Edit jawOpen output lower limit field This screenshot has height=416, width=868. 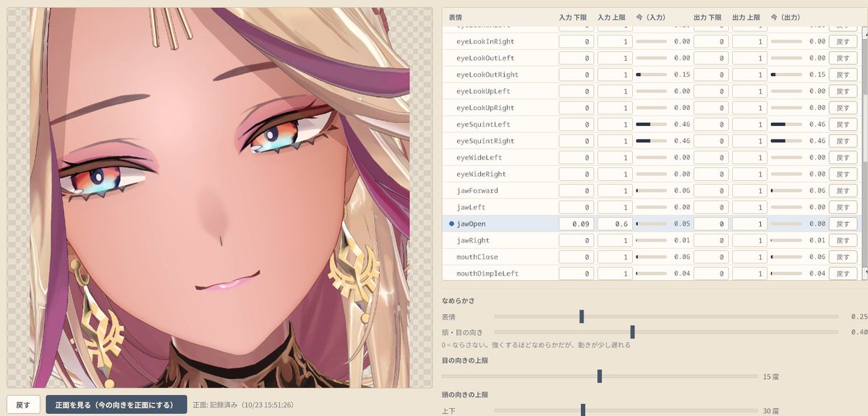(711, 224)
